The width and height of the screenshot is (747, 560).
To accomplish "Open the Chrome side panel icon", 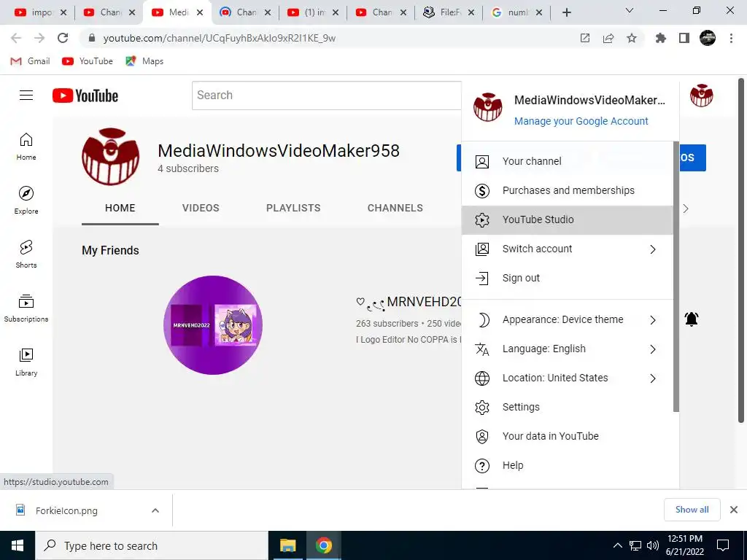I will click(684, 38).
